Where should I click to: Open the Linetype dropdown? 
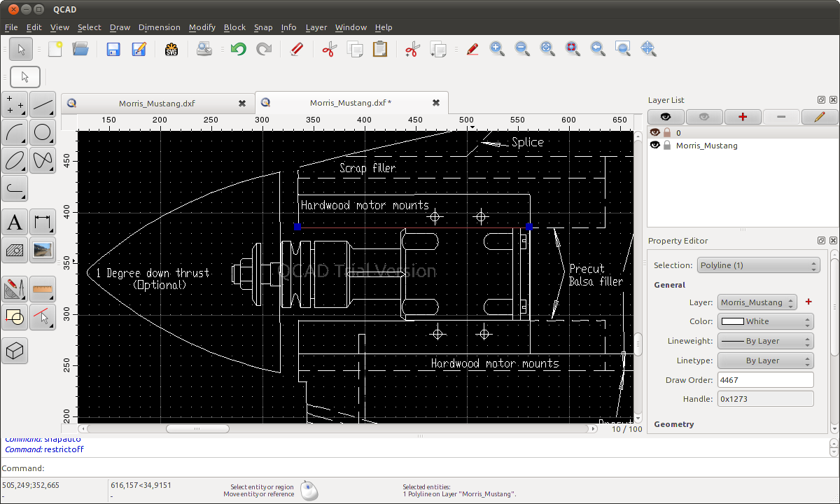(766, 360)
